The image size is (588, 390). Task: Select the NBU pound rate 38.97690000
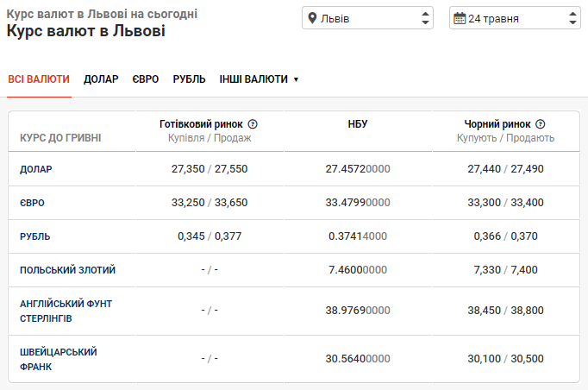click(x=358, y=310)
